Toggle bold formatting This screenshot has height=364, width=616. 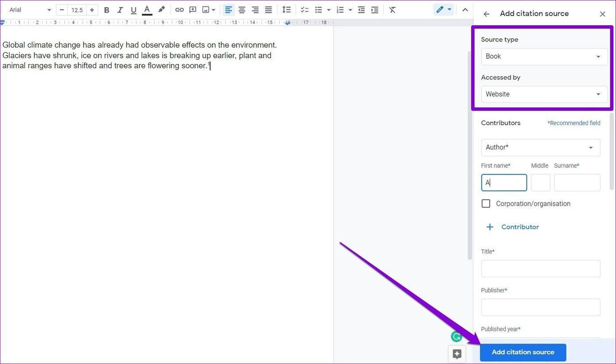click(x=106, y=10)
